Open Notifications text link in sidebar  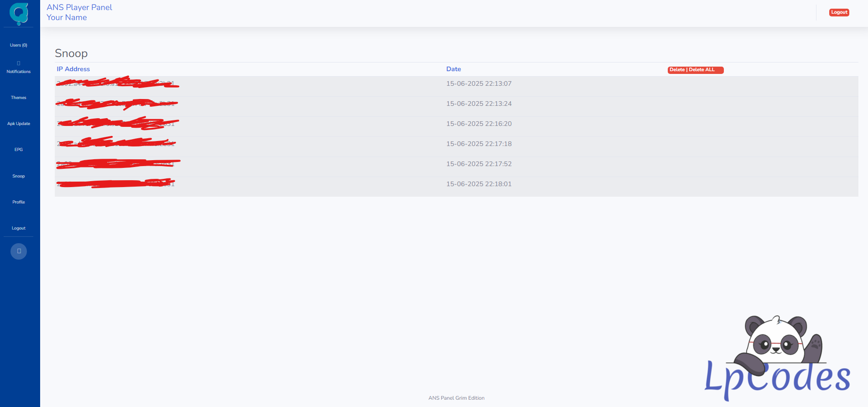(x=19, y=72)
